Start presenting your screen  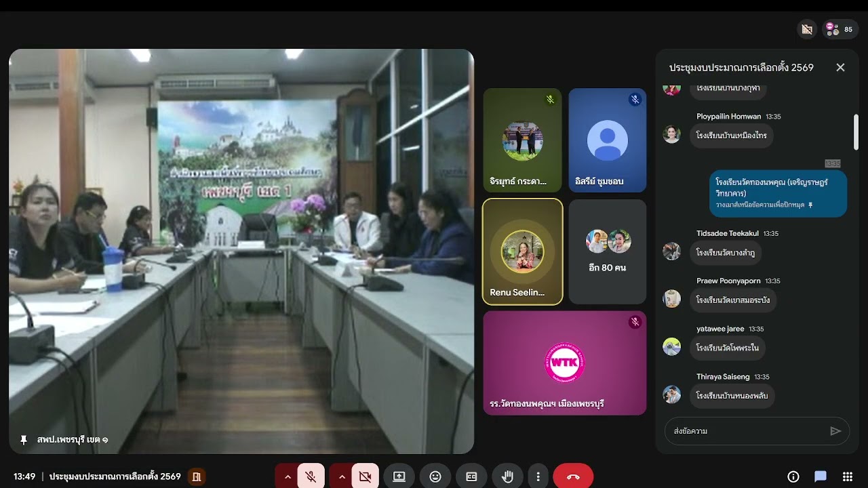tap(399, 476)
